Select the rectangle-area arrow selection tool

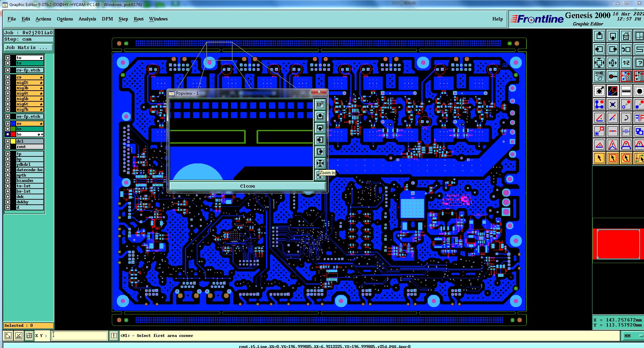613,158
